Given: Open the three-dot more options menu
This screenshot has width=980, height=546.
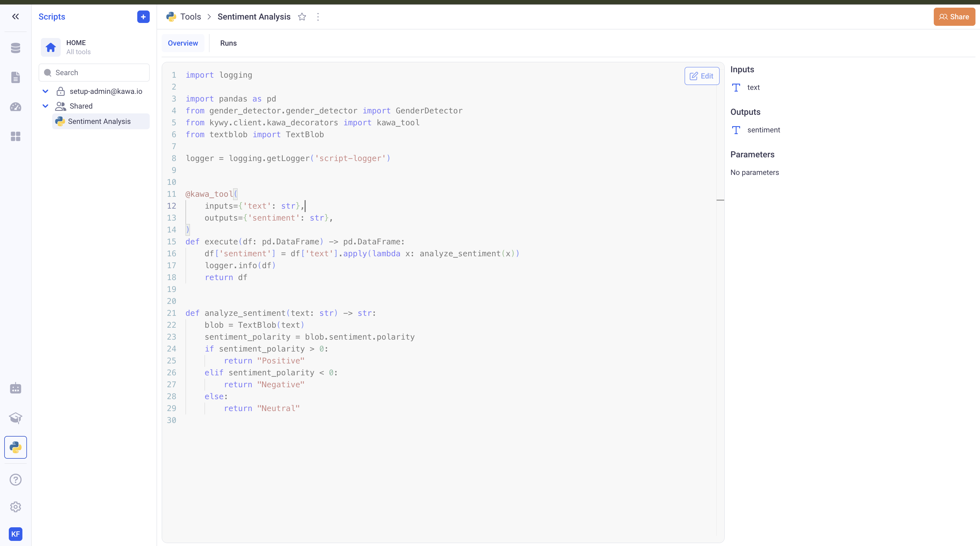Looking at the screenshot, I should [x=318, y=17].
